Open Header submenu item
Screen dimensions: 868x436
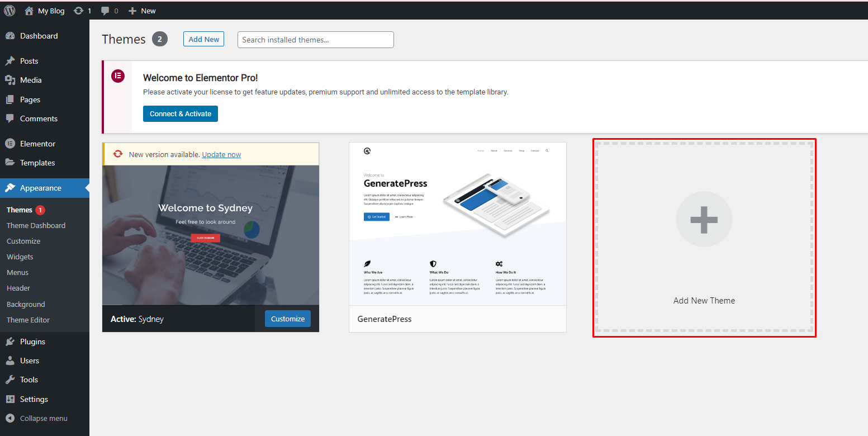click(18, 288)
